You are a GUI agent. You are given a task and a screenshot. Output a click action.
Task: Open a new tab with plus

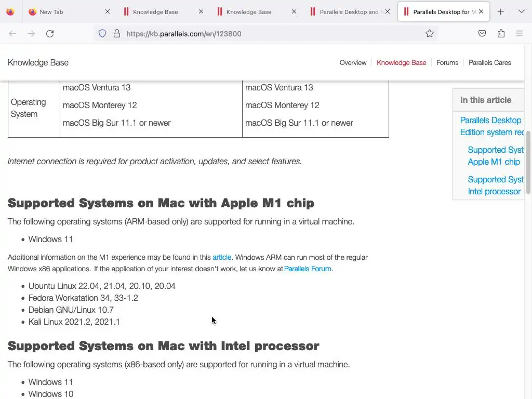(500, 12)
